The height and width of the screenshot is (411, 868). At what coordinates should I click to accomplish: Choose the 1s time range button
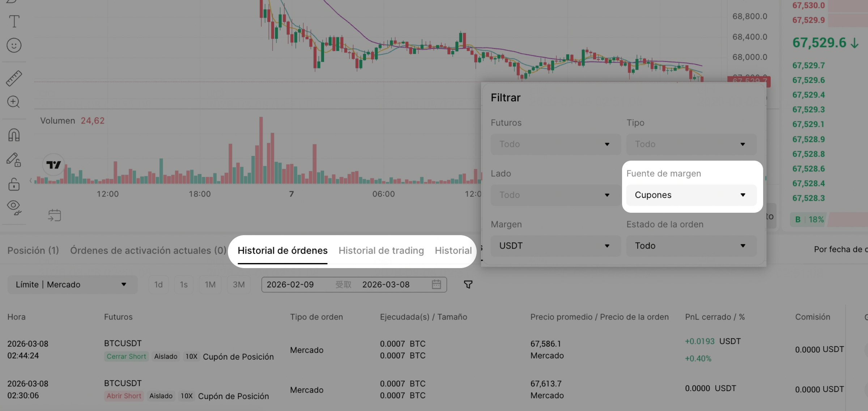[x=184, y=285]
